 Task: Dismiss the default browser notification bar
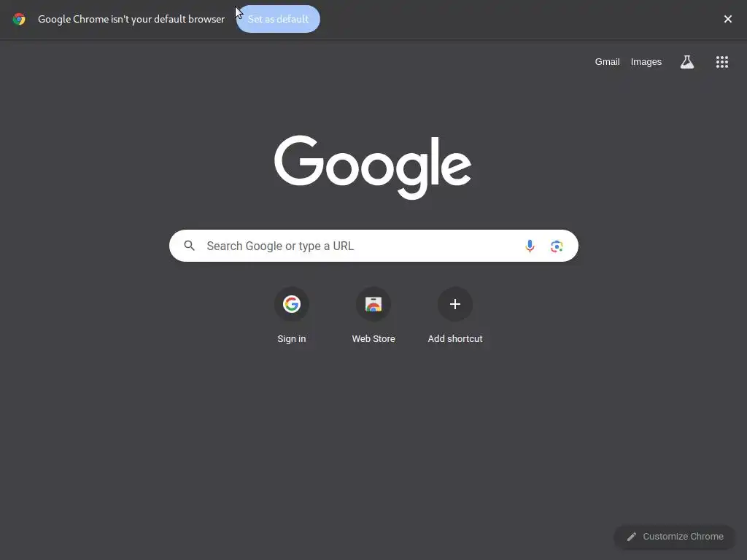point(727,19)
